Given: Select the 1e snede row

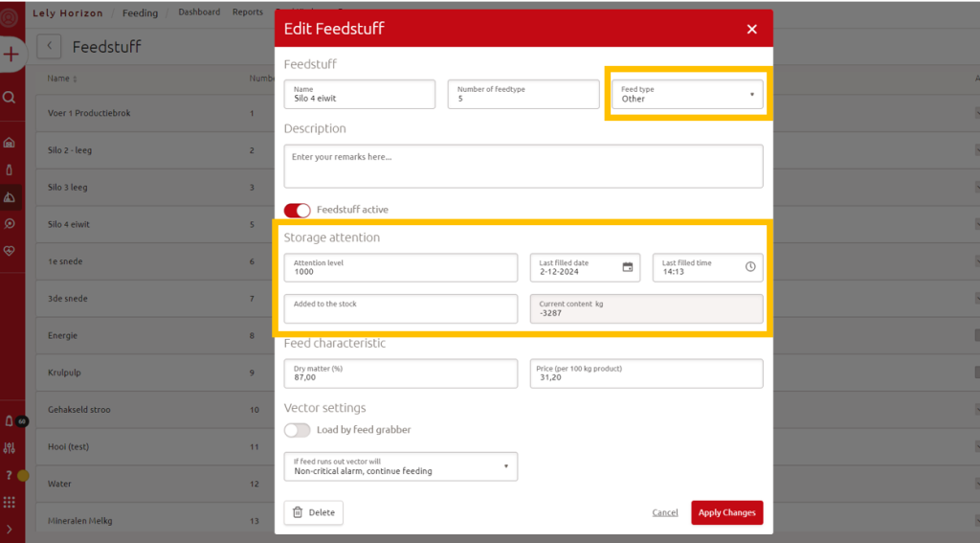Looking at the screenshot, I should (155, 261).
